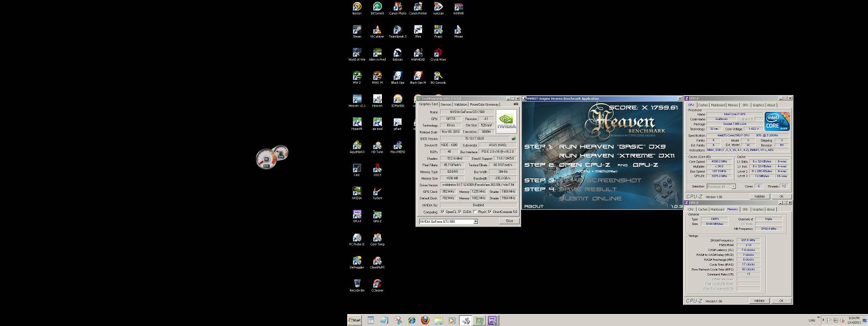Click GPU-Z screenshot camera icon in title area
The width and height of the screenshot is (868, 326).
(x=515, y=104)
